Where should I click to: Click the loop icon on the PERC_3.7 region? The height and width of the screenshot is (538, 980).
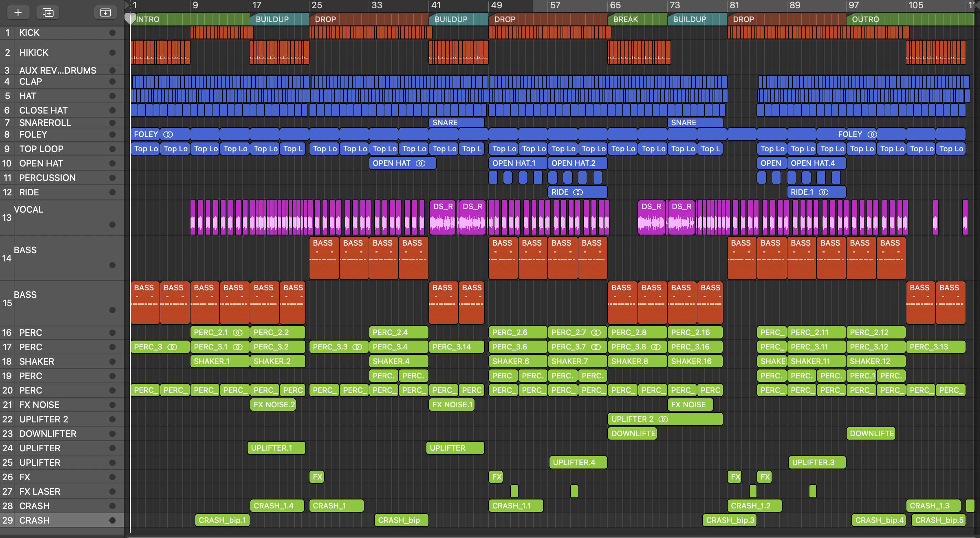point(596,347)
